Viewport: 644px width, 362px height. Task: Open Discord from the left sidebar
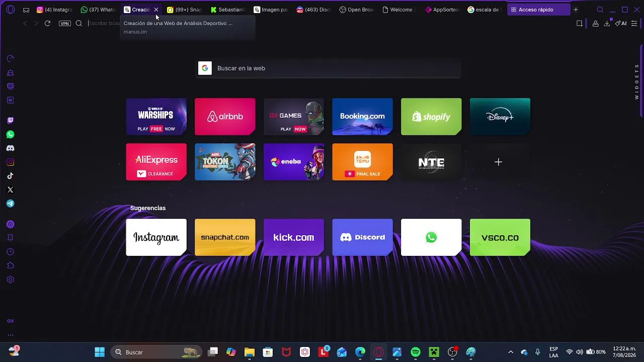[x=10, y=148]
